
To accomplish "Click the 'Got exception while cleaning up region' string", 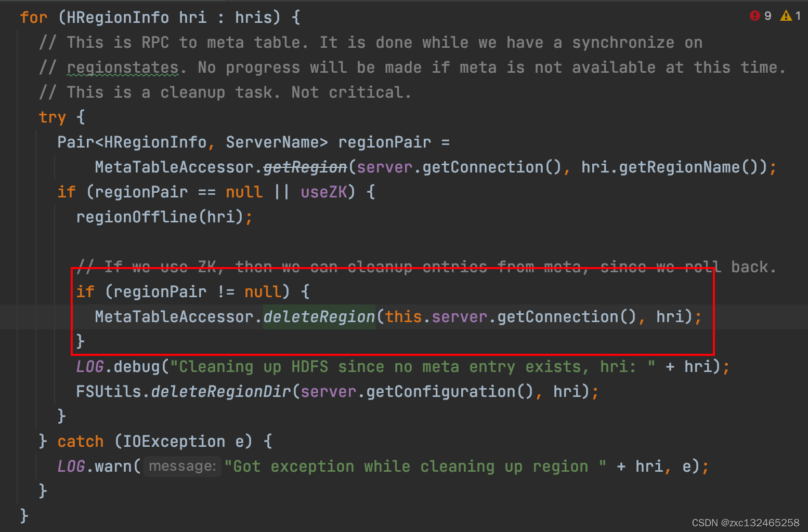I will [x=415, y=466].
